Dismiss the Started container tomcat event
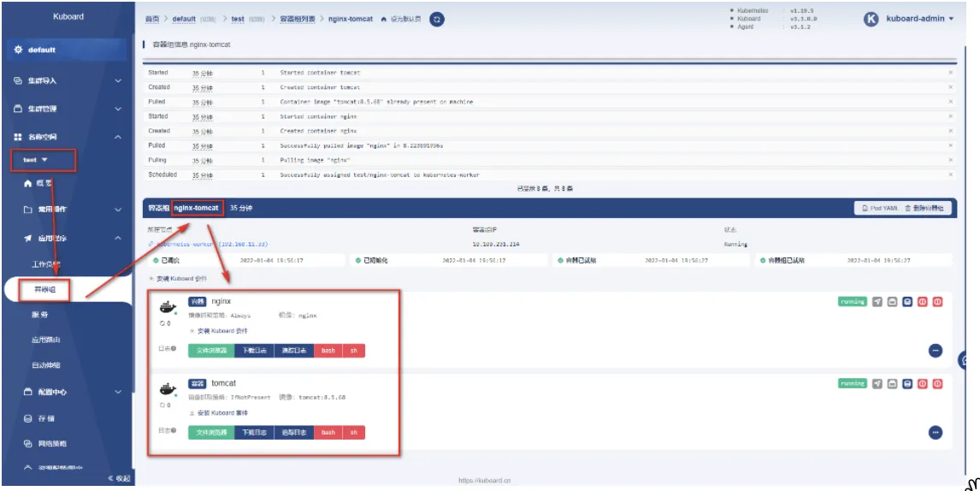980x491 pixels. point(951,74)
